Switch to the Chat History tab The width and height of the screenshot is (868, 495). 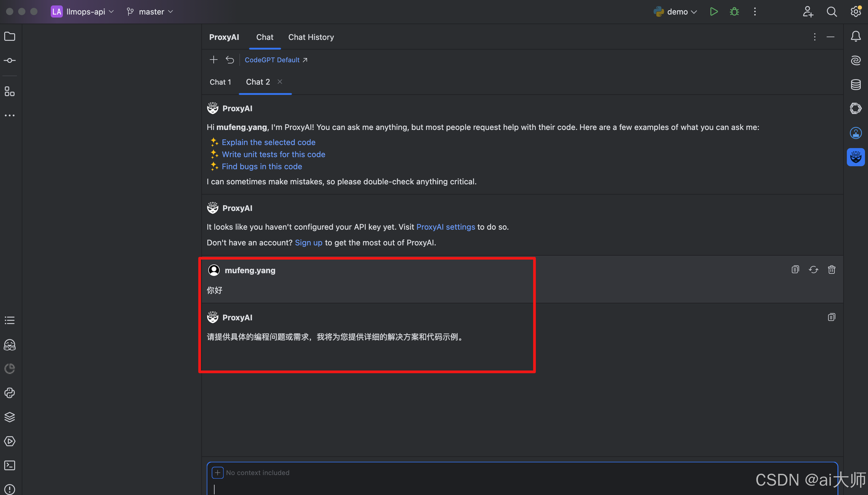(311, 37)
